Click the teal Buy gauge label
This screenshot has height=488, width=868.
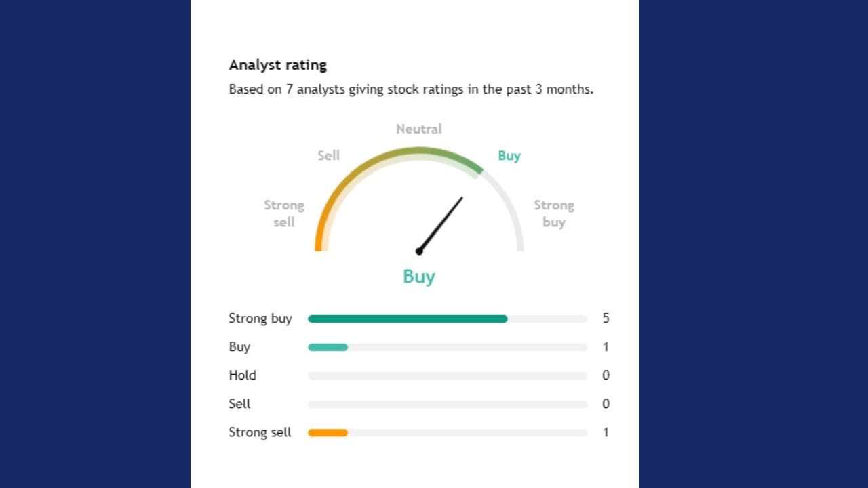(509, 155)
